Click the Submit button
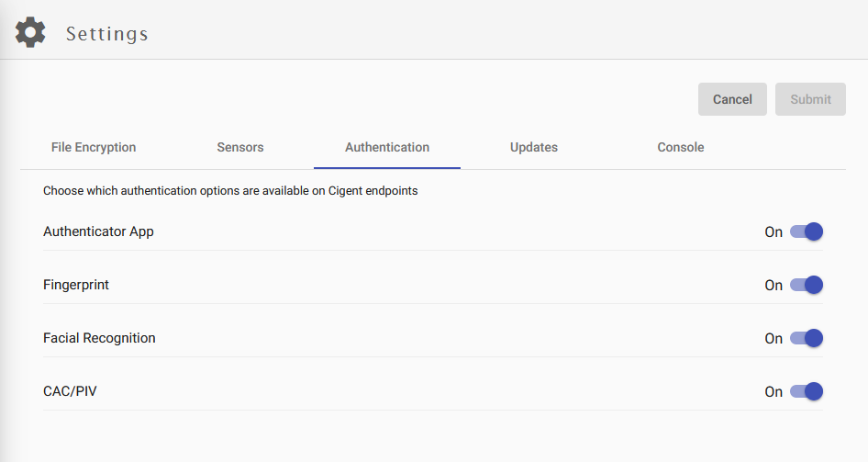868x462 pixels. point(810,99)
